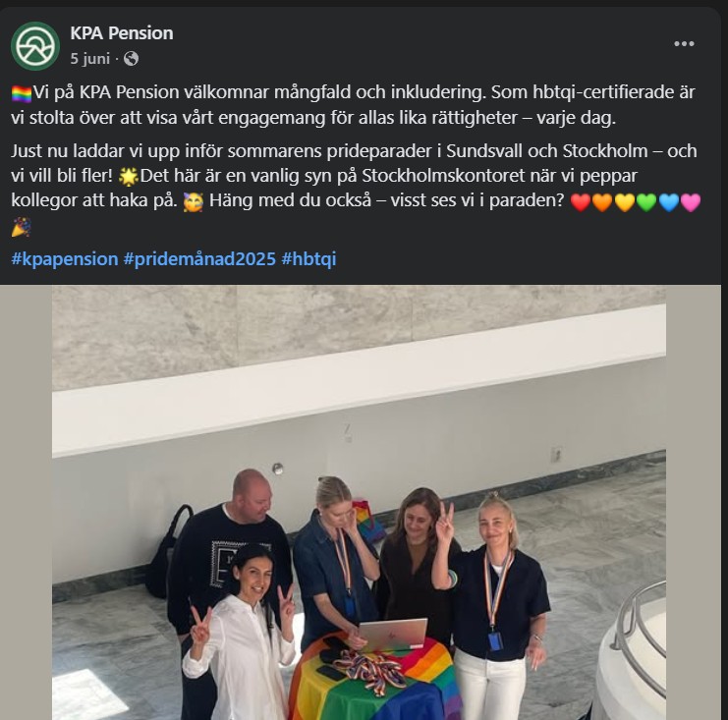This screenshot has height=720, width=728.
Task: Open the KPA Pension profile avatar logo
Action: click(x=35, y=46)
